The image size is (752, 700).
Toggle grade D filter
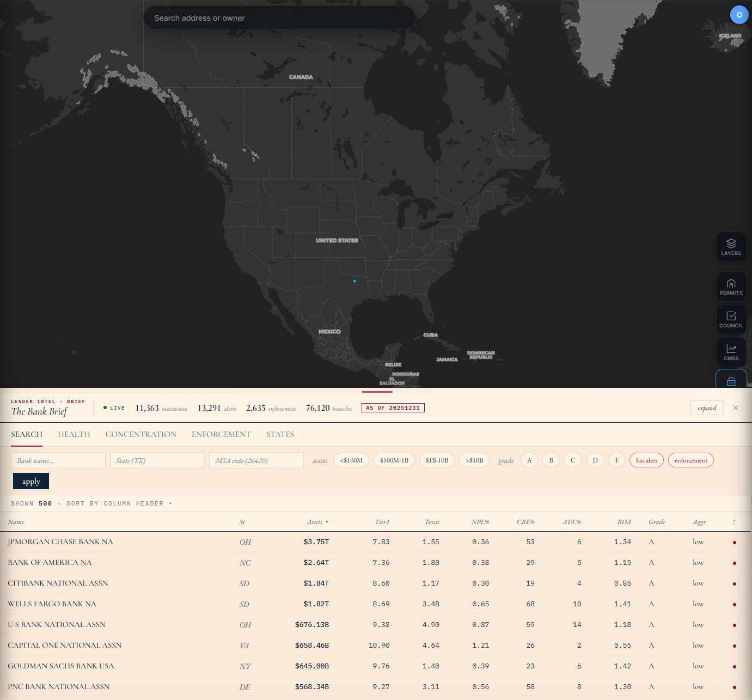coord(595,460)
